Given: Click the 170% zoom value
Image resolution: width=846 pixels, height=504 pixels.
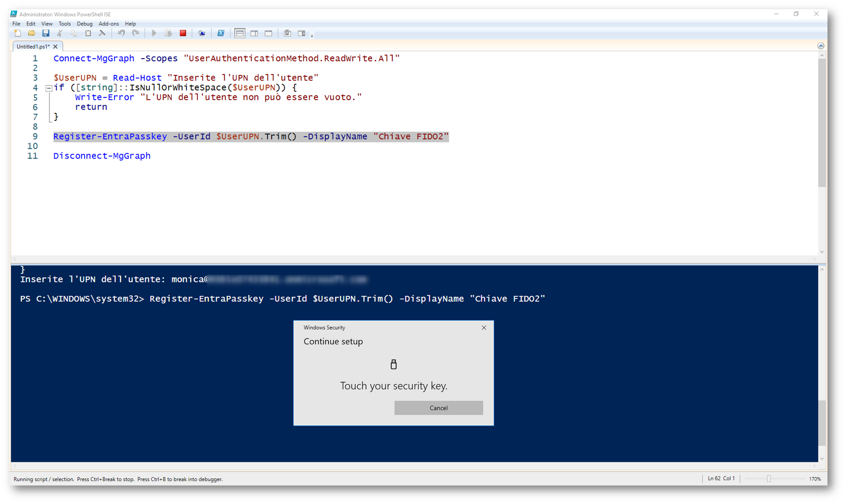Looking at the screenshot, I should 815,479.
